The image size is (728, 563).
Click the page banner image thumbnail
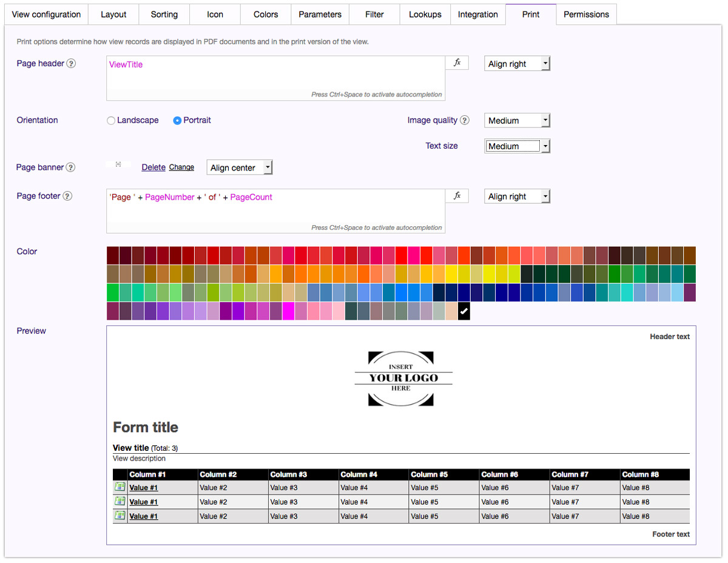[x=118, y=164]
